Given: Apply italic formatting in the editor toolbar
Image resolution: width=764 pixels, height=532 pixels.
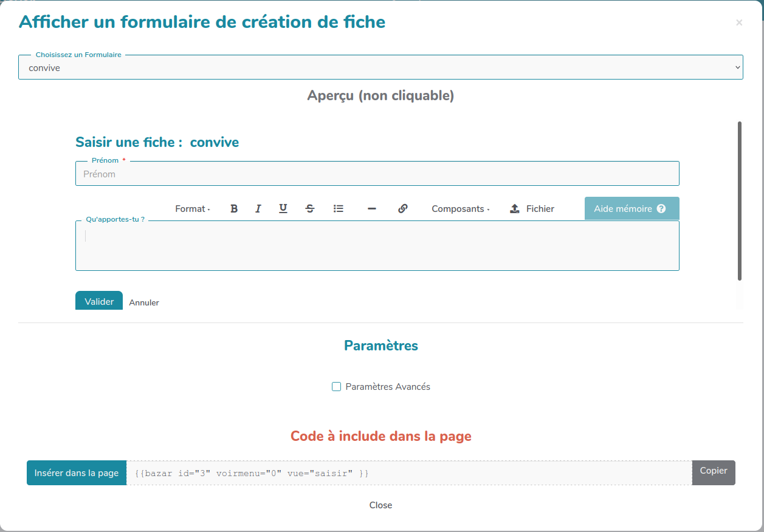Looking at the screenshot, I should [x=258, y=209].
